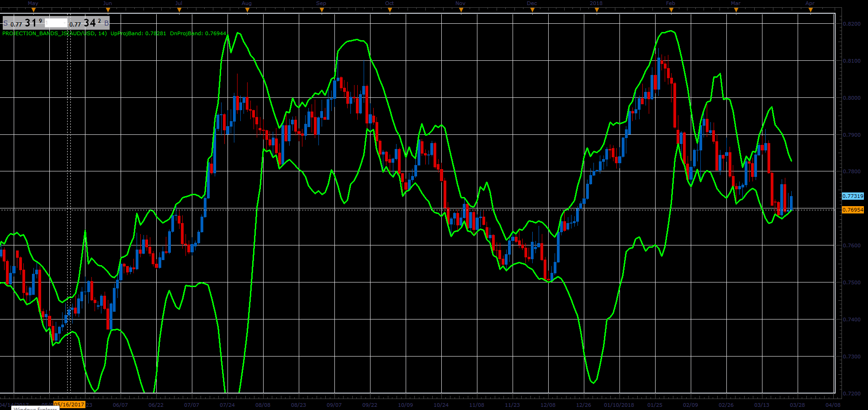868x410 pixels.
Task: Click the 0.7400 price axis label
Action: coord(852,319)
